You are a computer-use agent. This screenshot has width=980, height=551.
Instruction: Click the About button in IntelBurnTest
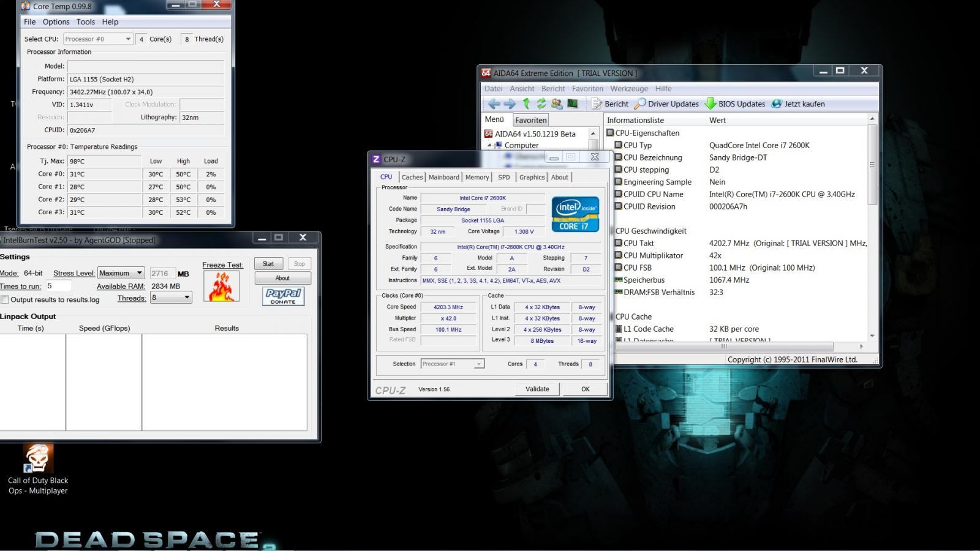click(x=282, y=278)
